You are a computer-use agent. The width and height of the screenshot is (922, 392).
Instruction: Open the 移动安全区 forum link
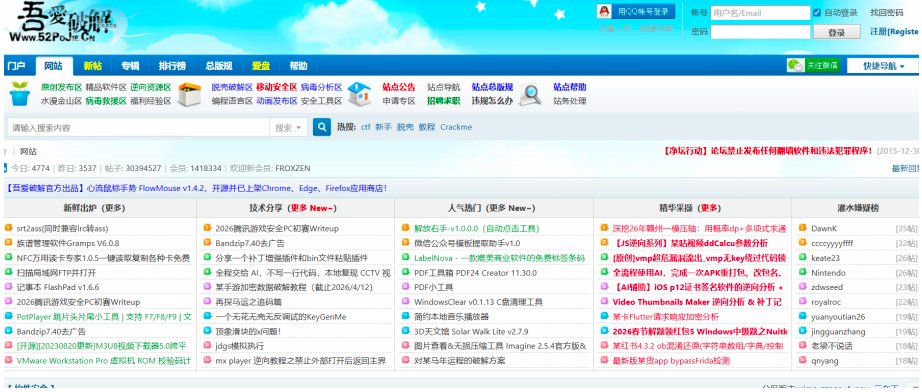click(x=276, y=87)
